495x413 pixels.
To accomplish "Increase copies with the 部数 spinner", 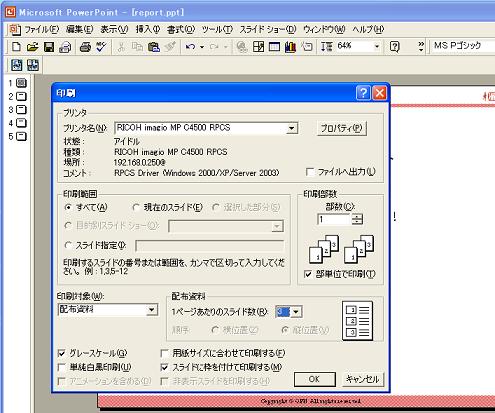I will tap(357, 216).
